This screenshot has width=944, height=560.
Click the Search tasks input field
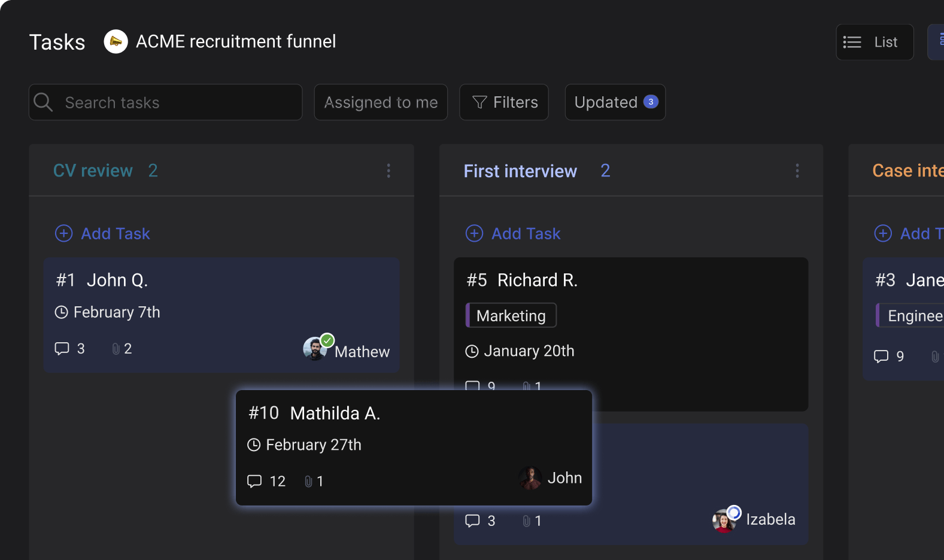point(165,102)
